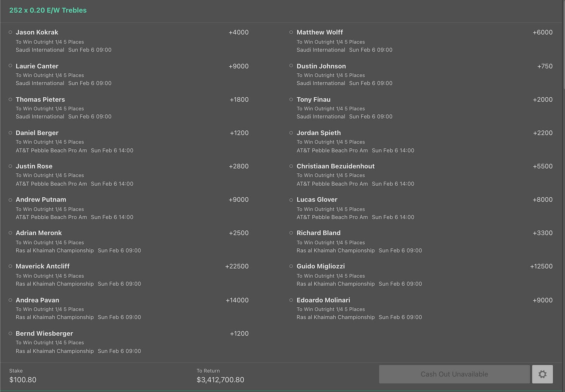Image resolution: width=565 pixels, height=392 pixels.
Task: Click the +5500 odds for Christiaan Bezuidenhout
Action: pyautogui.click(x=542, y=166)
